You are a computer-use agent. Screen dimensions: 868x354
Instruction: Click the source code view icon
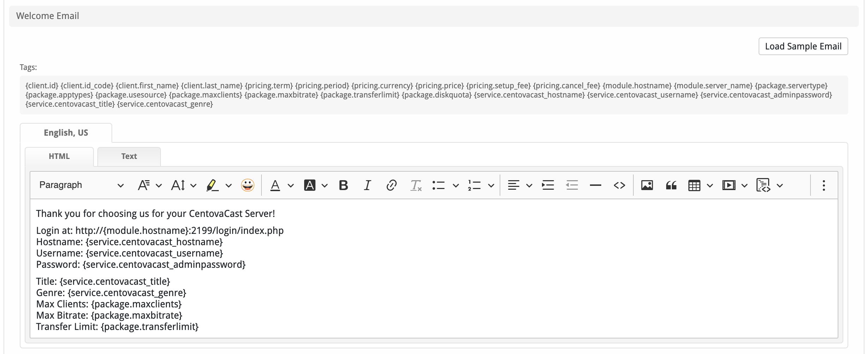(619, 185)
